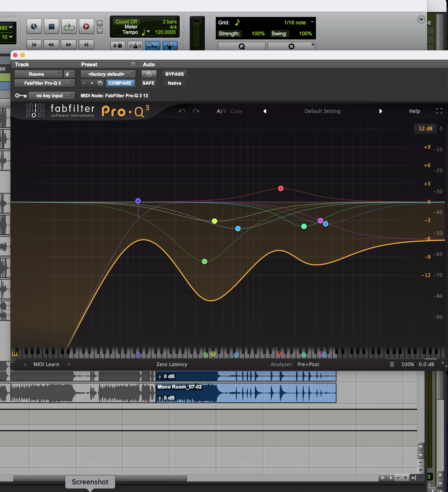
Task: Open the toolbar options circular menu
Action: coord(421,19)
